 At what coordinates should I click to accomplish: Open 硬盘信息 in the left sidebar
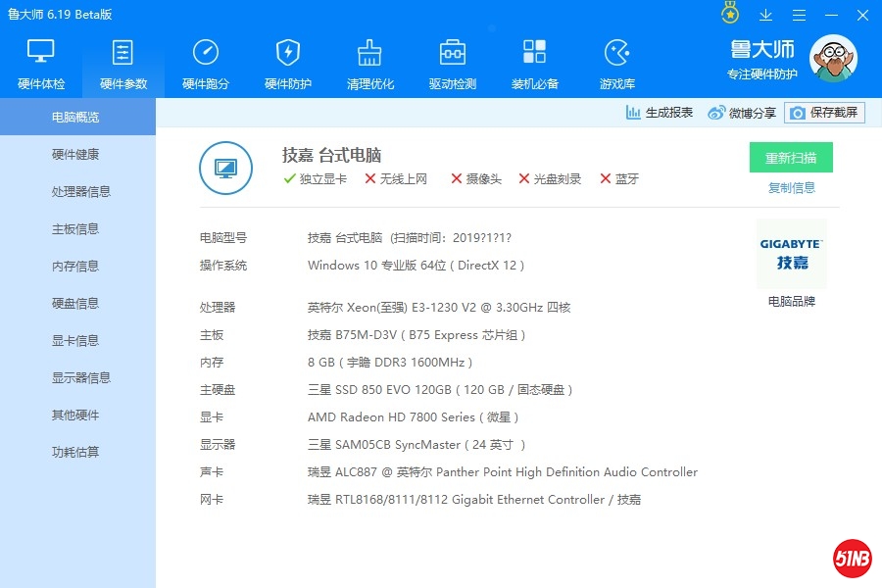coord(75,304)
